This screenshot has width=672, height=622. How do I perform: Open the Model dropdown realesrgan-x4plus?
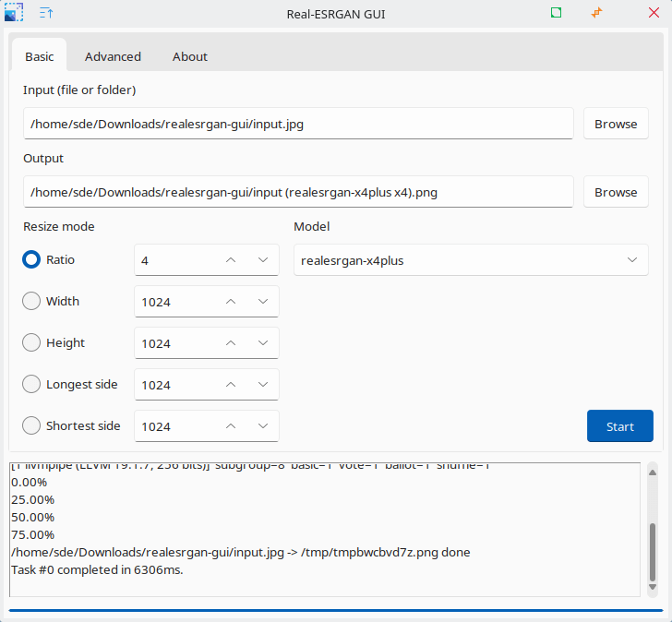tap(471, 260)
